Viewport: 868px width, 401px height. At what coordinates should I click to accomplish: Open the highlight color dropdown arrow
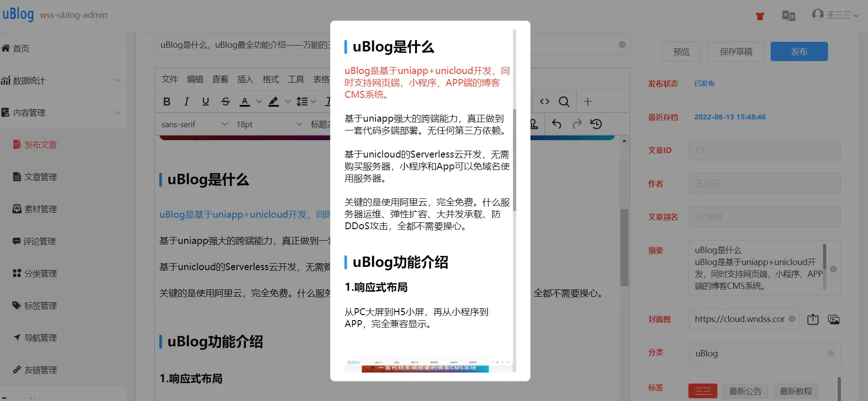(288, 102)
